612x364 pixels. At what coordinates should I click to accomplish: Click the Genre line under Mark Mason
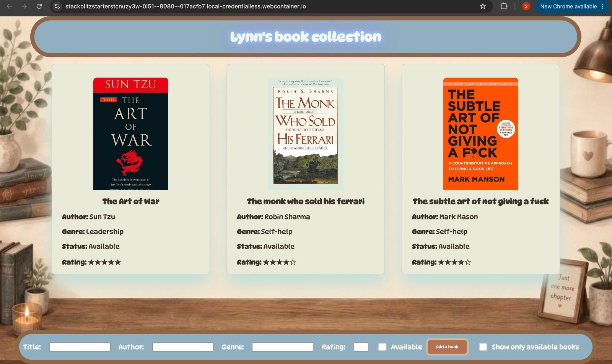click(x=439, y=232)
